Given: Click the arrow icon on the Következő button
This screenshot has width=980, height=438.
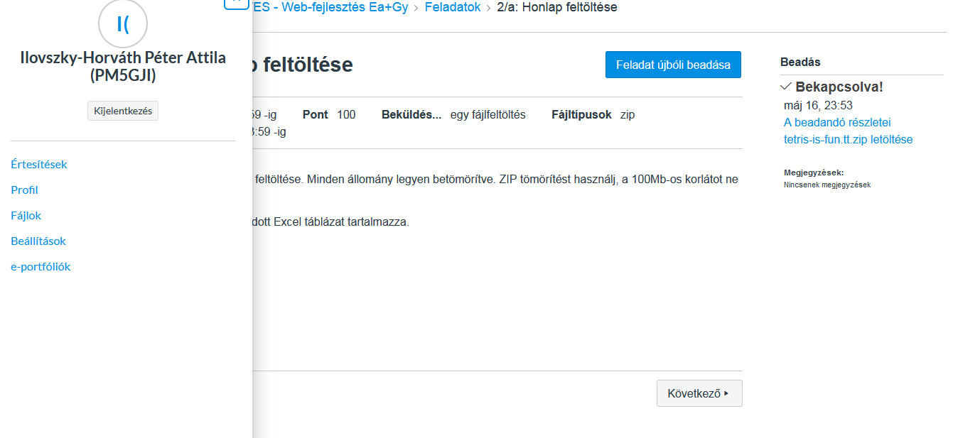Looking at the screenshot, I should point(726,393).
